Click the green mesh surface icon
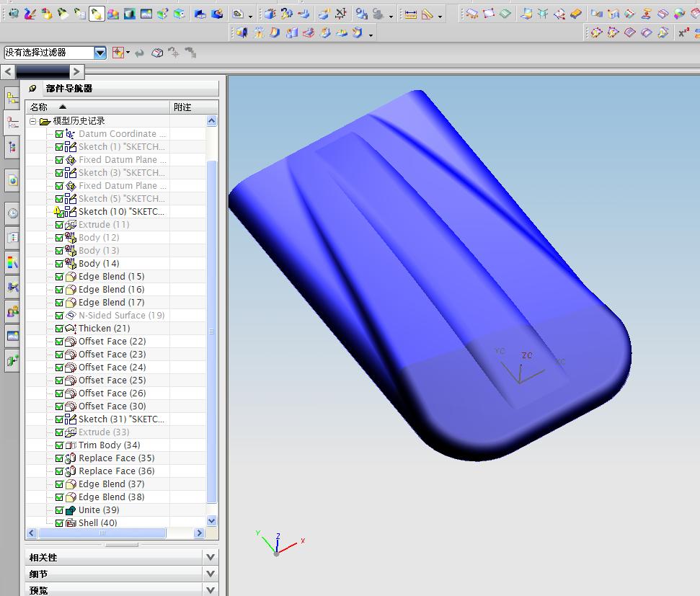Screen dimensions: 700x596 pyautogui.click(x=506, y=14)
